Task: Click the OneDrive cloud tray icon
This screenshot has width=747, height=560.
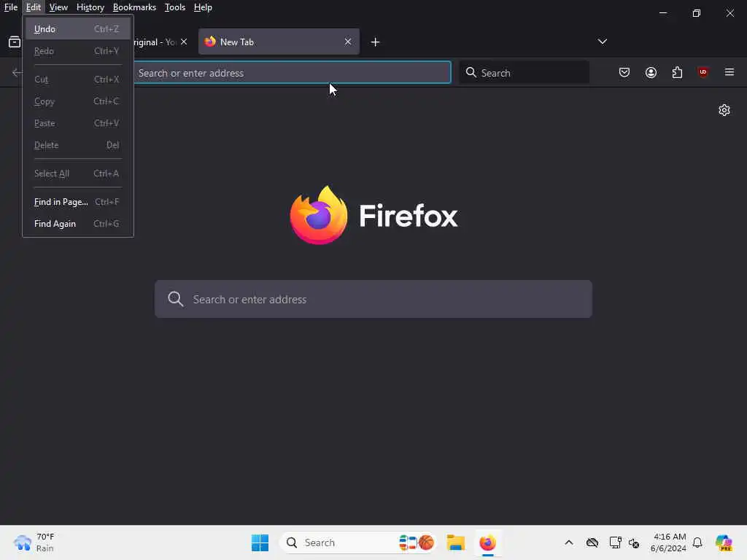Action: 592,542
